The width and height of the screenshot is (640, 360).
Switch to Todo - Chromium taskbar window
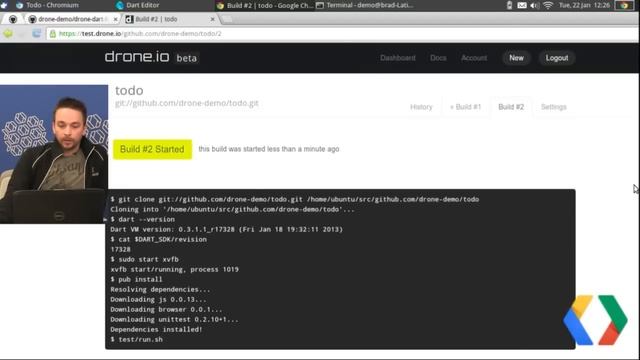[x=47, y=5]
